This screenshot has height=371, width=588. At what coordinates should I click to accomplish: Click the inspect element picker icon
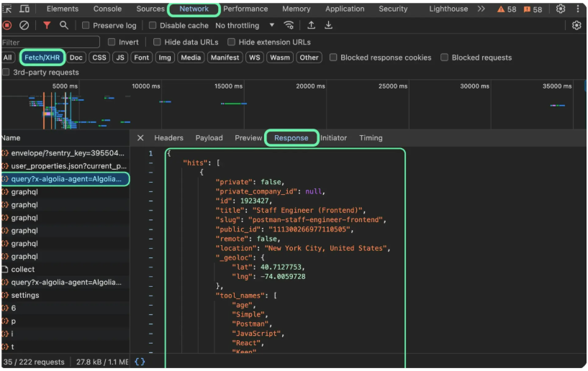(x=7, y=9)
